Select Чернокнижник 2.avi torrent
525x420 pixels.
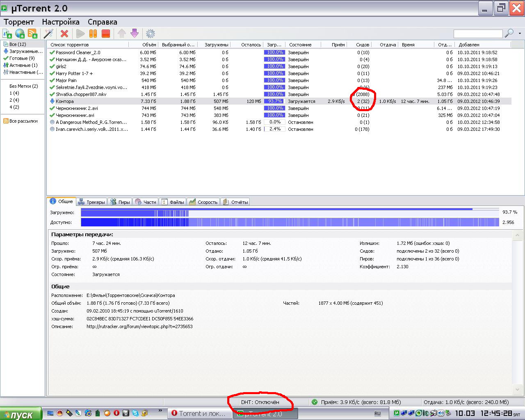280,108
